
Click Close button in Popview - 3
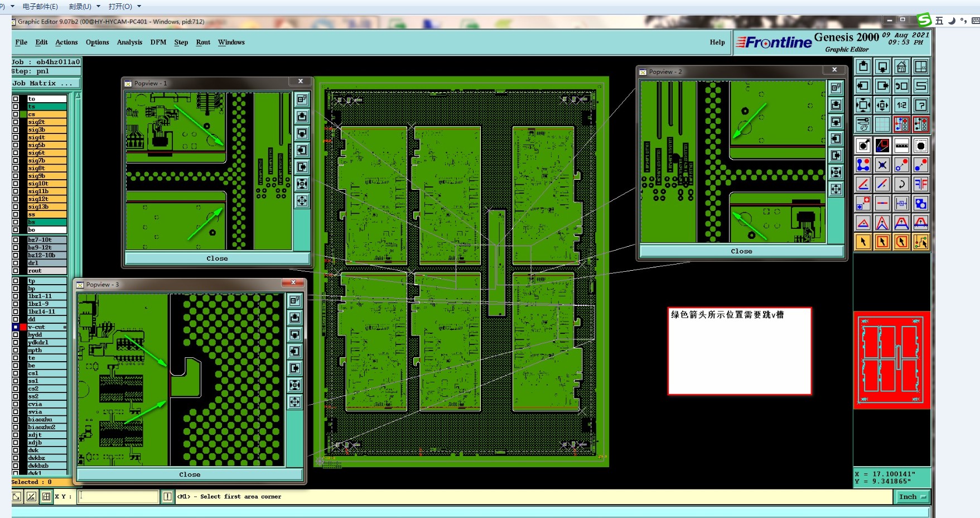(190, 474)
